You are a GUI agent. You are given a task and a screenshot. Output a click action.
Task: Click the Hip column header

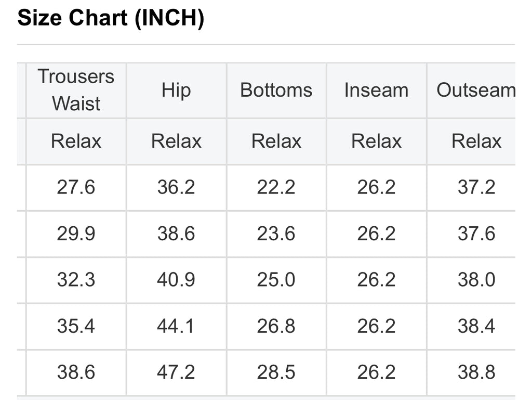click(x=176, y=91)
